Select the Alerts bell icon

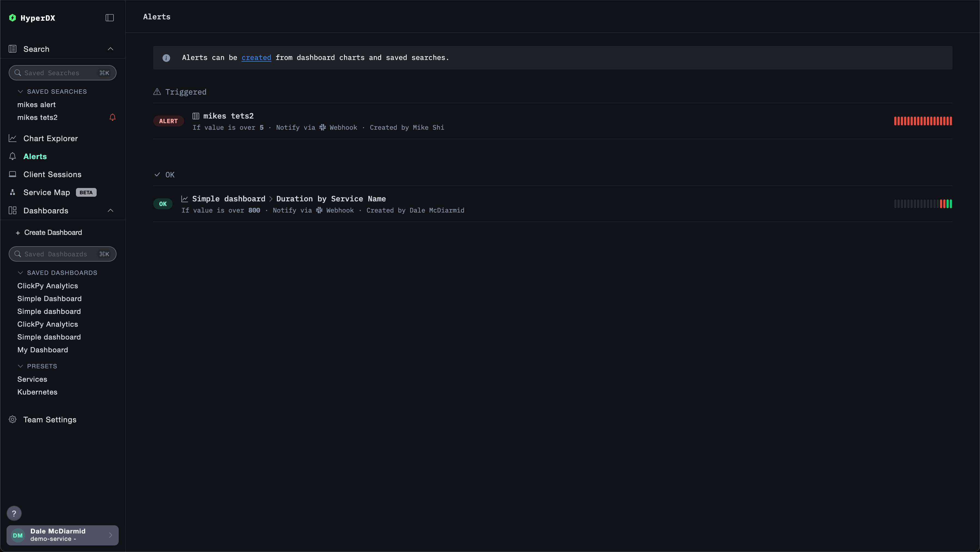coord(13,156)
